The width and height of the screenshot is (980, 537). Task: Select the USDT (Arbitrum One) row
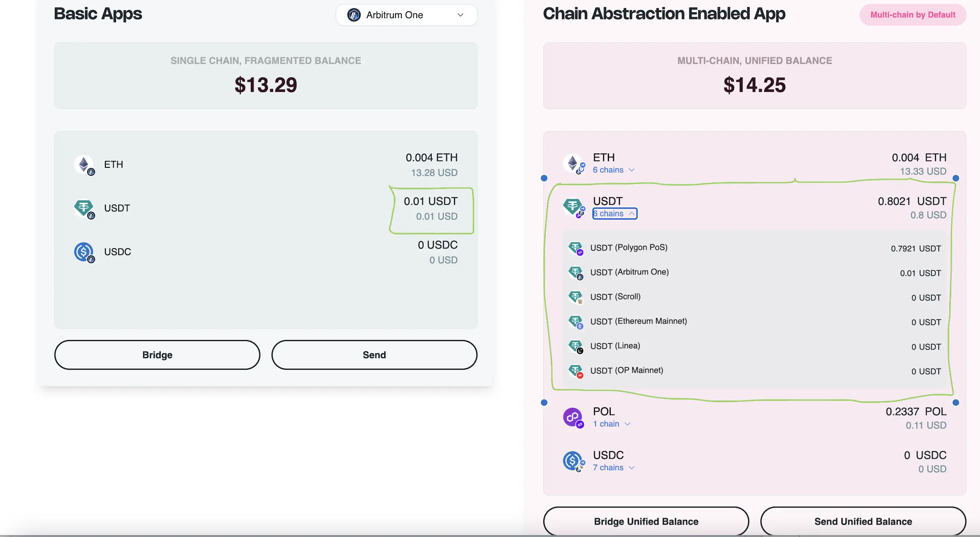point(754,273)
